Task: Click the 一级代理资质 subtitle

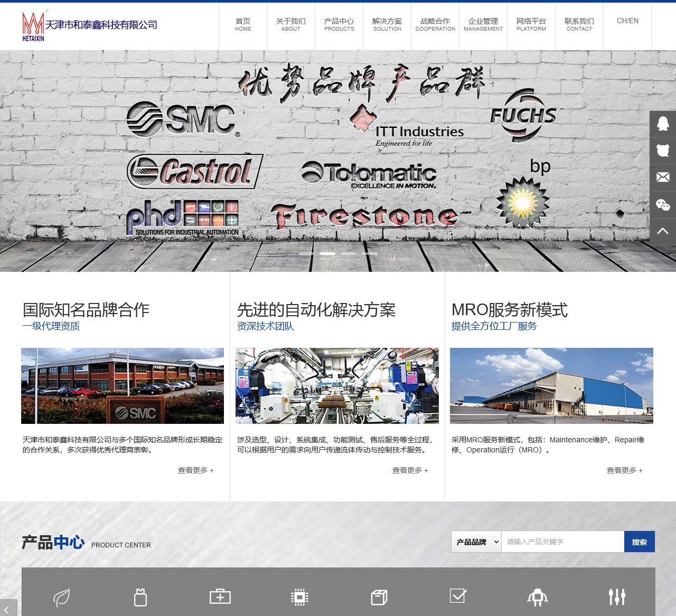Action: point(51,326)
